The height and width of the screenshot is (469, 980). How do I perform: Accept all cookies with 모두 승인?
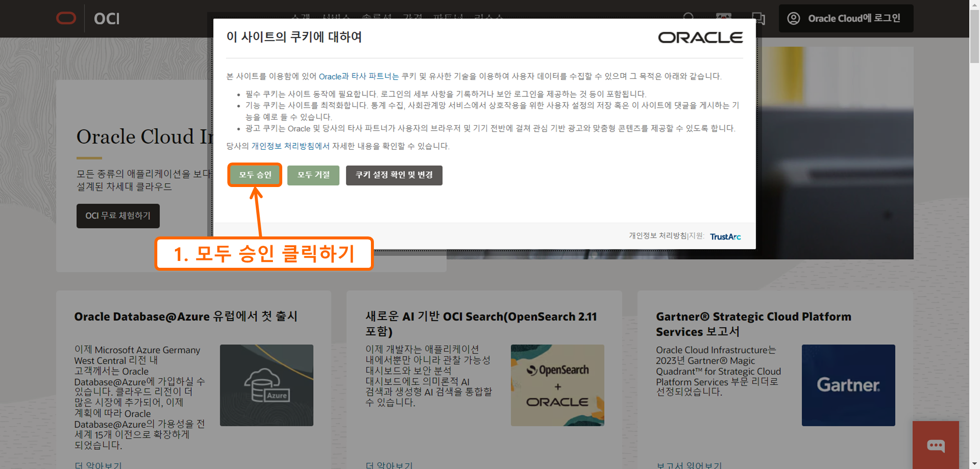(x=255, y=175)
